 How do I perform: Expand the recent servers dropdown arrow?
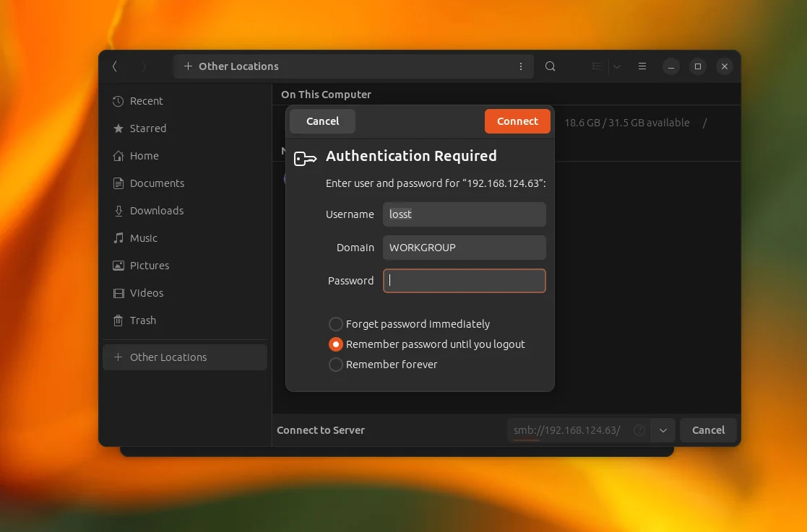(x=663, y=430)
